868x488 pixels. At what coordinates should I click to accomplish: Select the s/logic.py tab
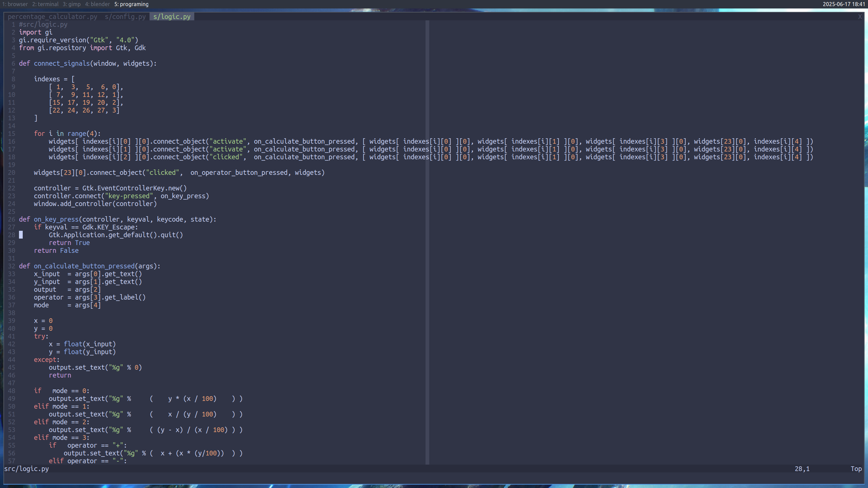[172, 17]
